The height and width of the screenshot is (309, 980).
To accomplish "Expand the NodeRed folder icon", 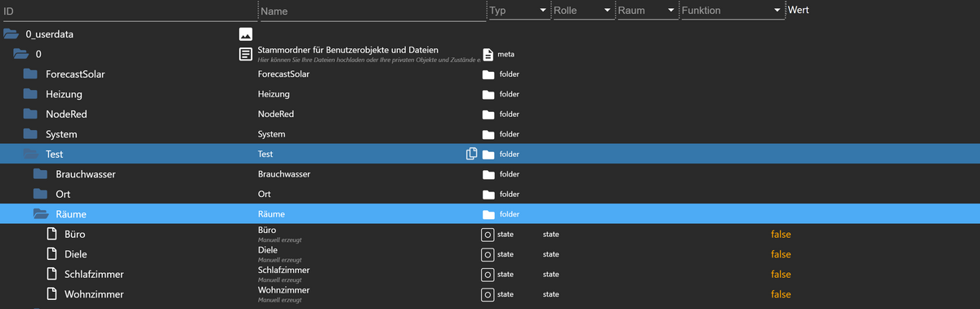I will pyautogui.click(x=30, y=114).
